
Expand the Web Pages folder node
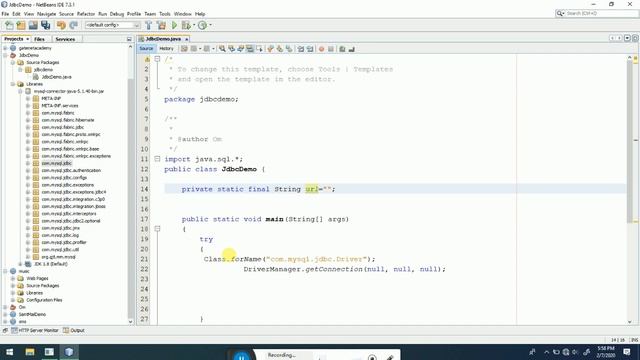[x=13, y=278]
